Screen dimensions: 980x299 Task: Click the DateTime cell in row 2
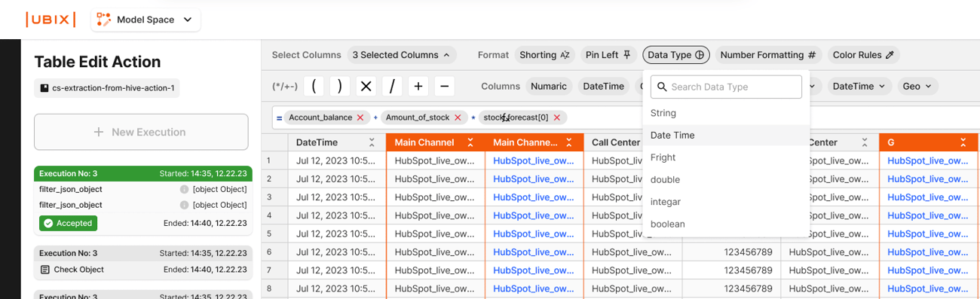336,179
